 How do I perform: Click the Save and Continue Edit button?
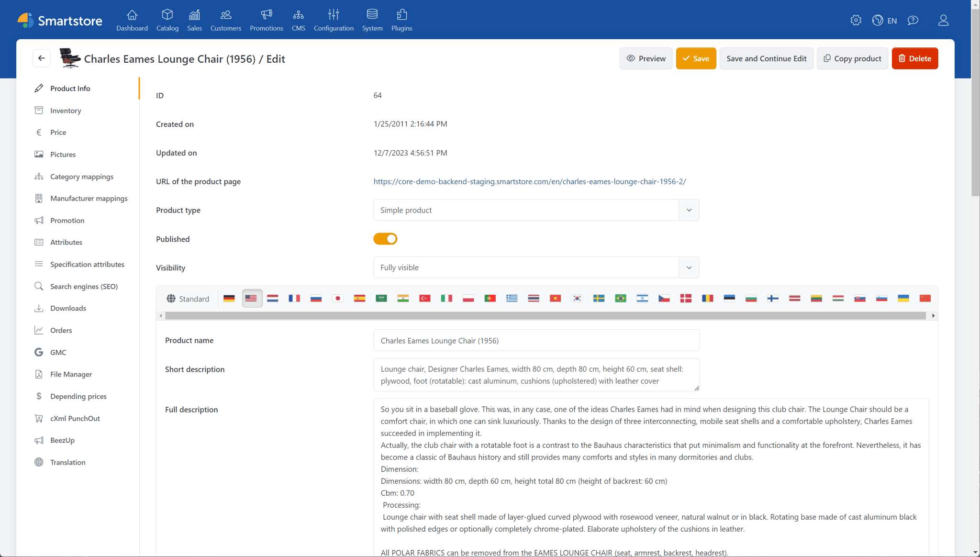pyautogui.click(x=766, y=58)
